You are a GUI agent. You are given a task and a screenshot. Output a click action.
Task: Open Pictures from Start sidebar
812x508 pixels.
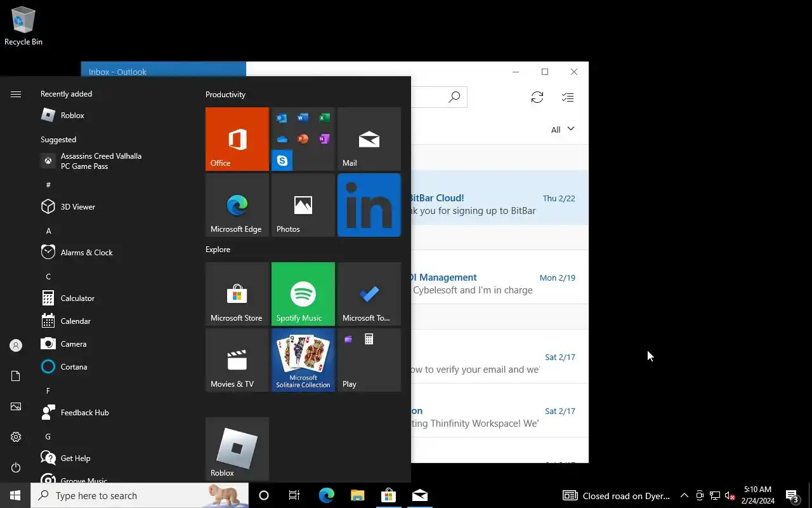point(16,406)
